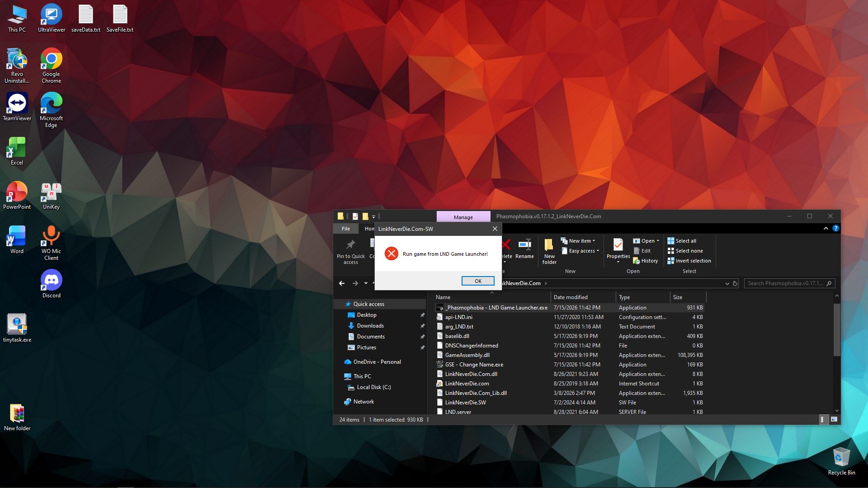This screenshot has height=488, width=868.
Task: Switch to the Manage ribbon tab
Action: pos(463,217)
